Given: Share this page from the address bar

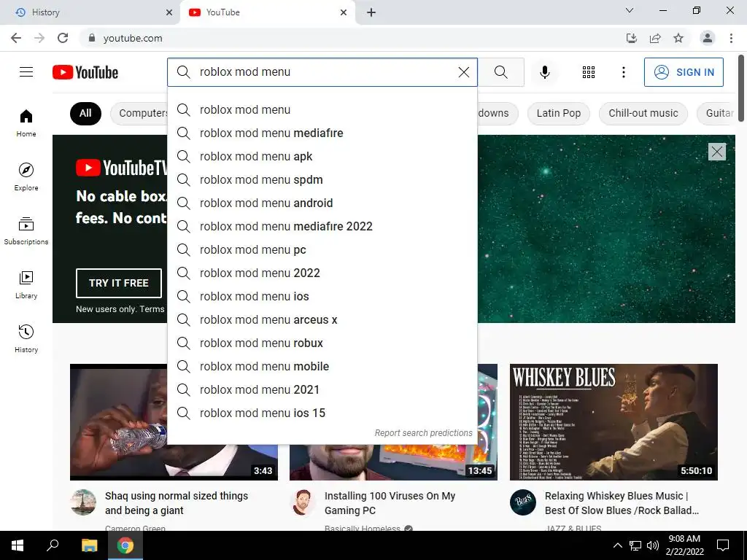Looking at the screenshot, I should [655, 38].
